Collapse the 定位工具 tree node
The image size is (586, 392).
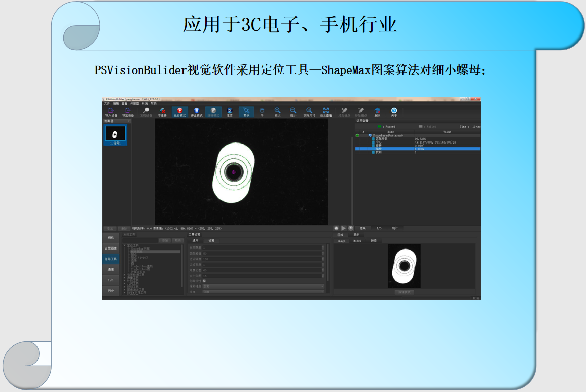tap(124, 245)
